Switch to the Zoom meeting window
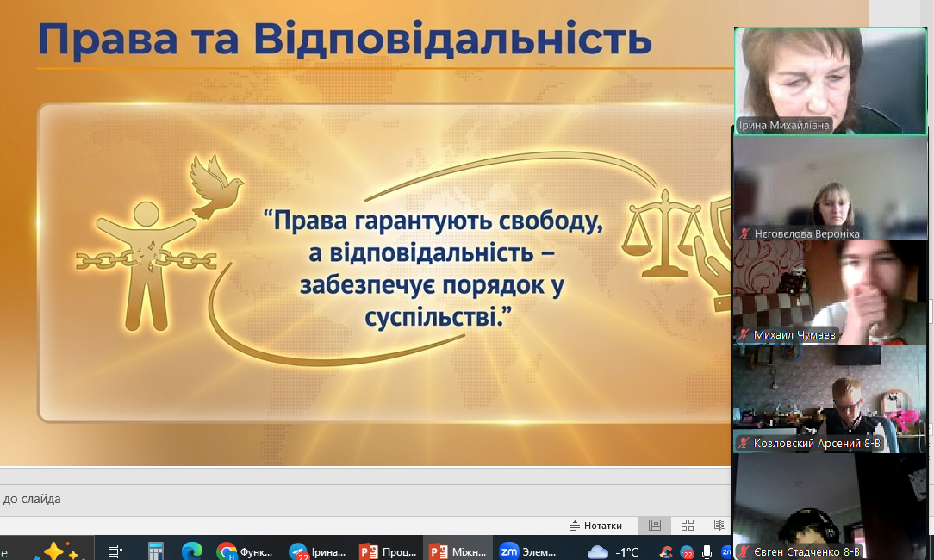 [529, 551]
